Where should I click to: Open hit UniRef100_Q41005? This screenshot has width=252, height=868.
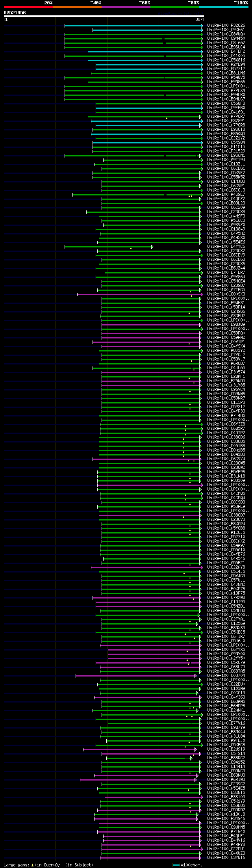pyautogui.click(x=226, y=56)
